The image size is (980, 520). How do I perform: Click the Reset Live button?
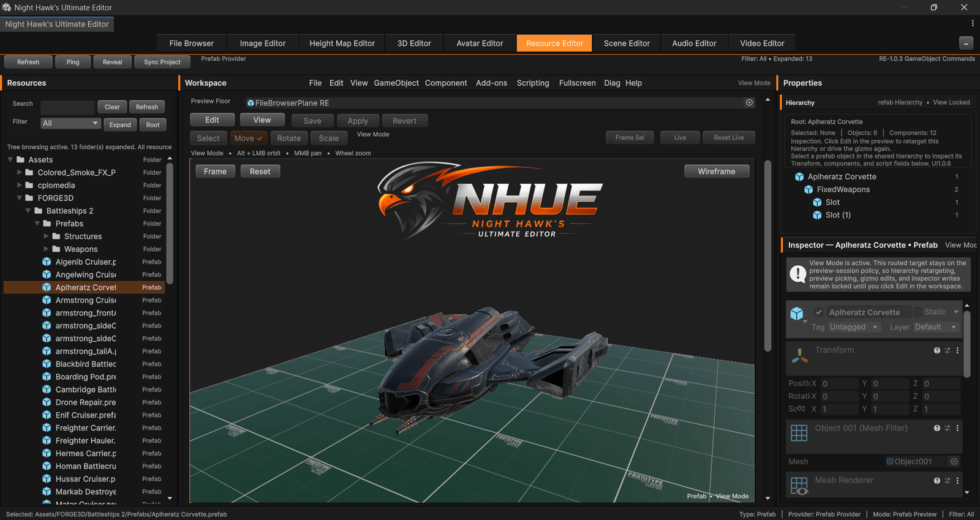click(729, 138)
